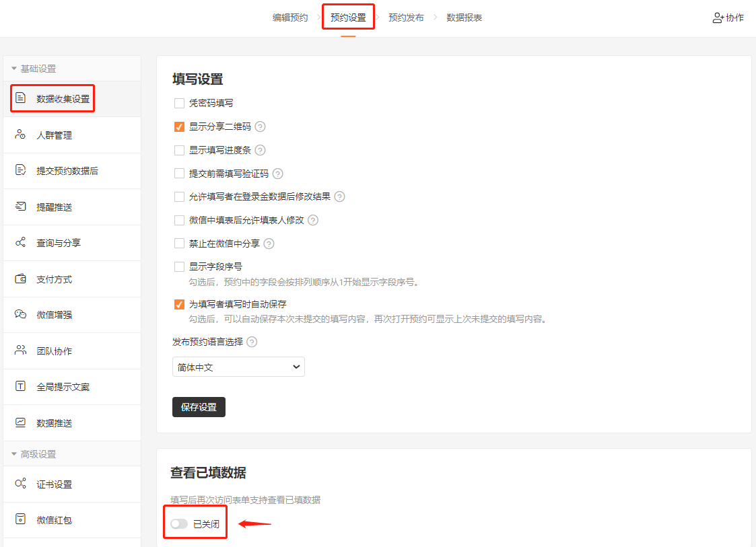Collapse the 高级设置 section
Image resolution: width=756 pixels, height=547 pixels.
point(14,454)
